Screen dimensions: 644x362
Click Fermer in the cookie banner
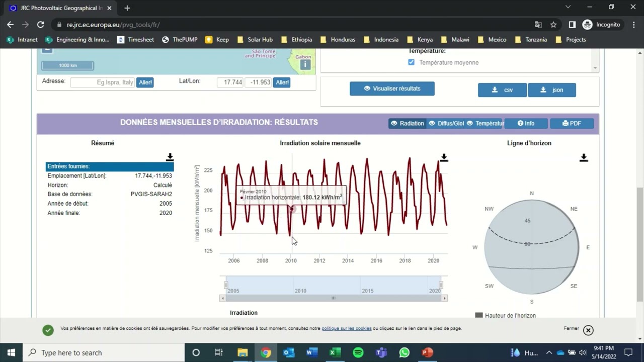click(571, 328)
